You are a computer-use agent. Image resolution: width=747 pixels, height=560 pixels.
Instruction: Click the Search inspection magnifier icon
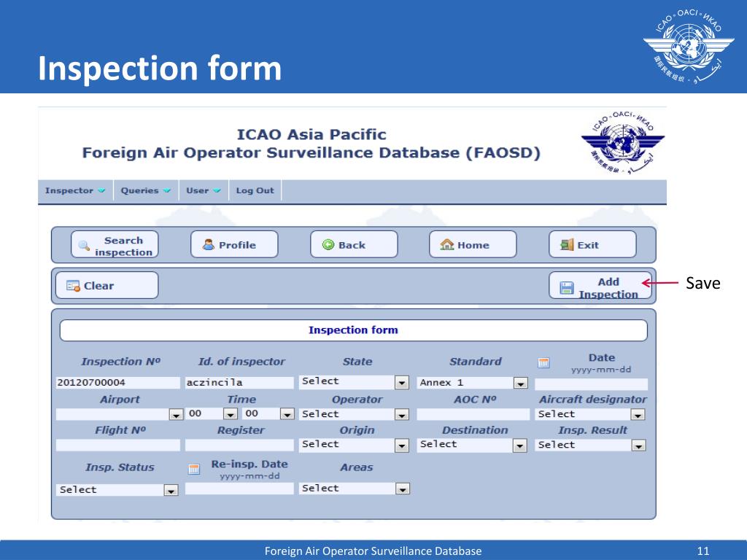pyautogui.click(x=84, y=246)
